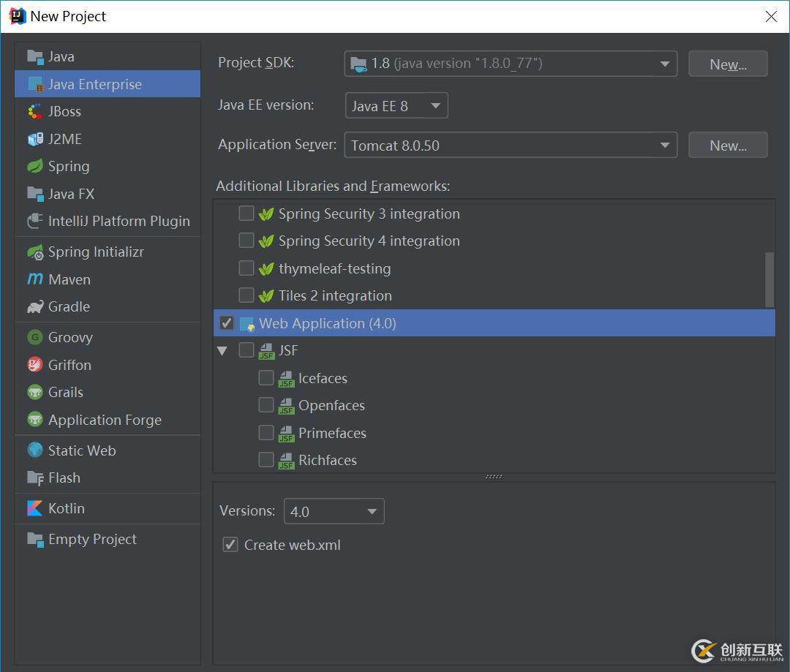Check the JSF framework checkbox

coord(247,350)
